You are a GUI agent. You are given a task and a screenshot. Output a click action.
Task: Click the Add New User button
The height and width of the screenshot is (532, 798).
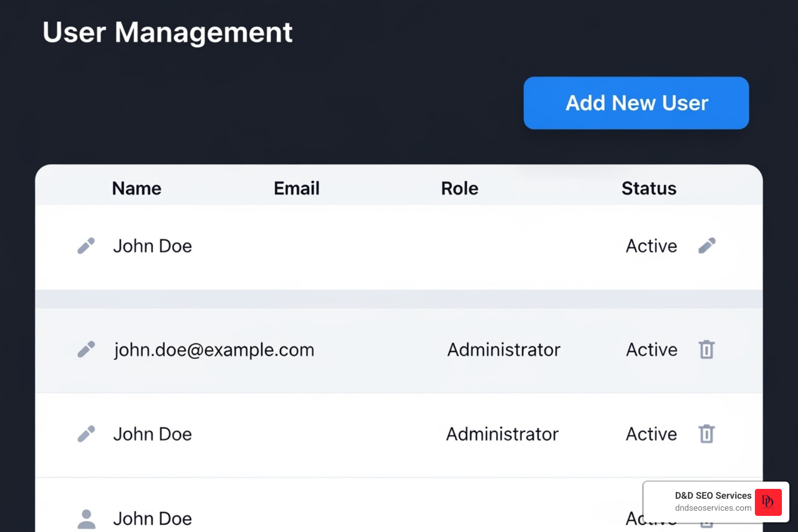636,103
